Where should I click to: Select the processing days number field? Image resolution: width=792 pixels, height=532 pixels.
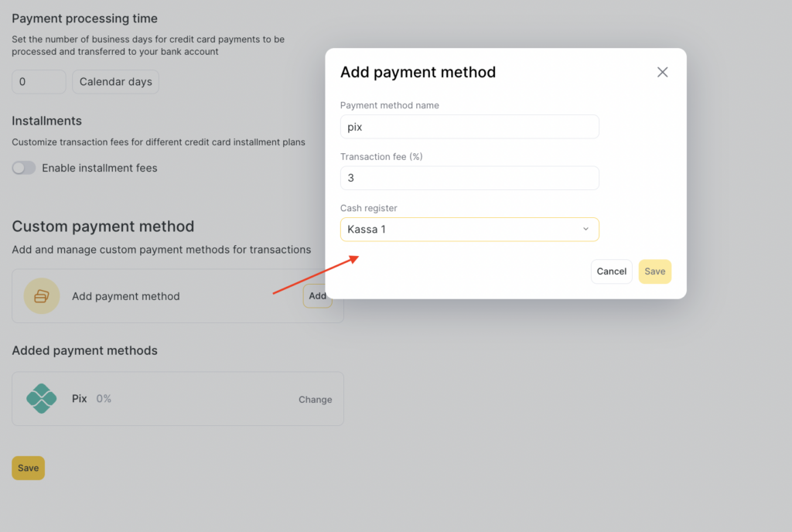[39, 82]
